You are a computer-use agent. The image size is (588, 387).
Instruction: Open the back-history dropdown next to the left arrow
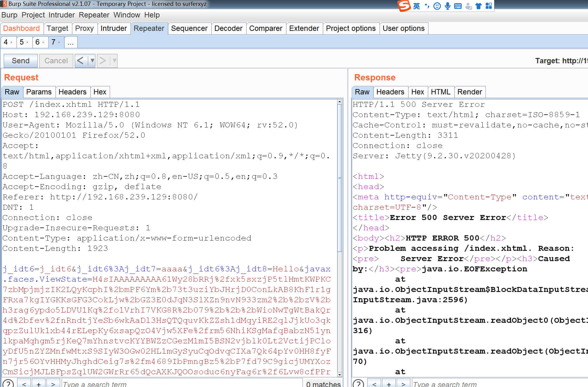(x=93, y=61)
